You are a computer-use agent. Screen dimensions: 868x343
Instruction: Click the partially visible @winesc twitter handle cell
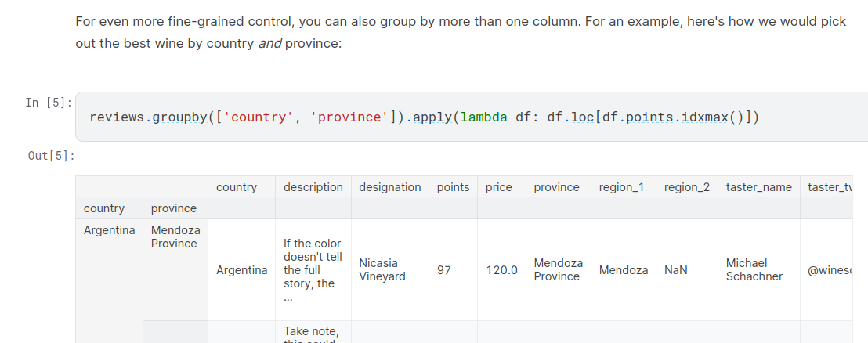pos(829,269)
